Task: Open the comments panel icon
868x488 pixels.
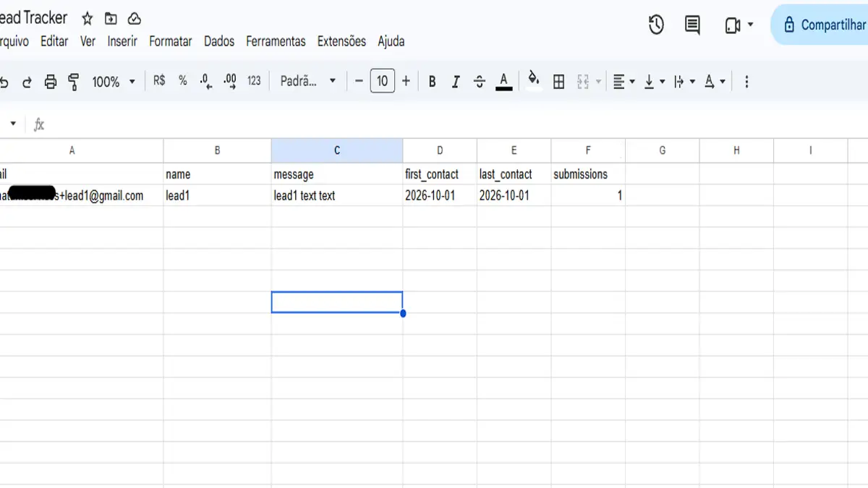Action: coord(692,25)
